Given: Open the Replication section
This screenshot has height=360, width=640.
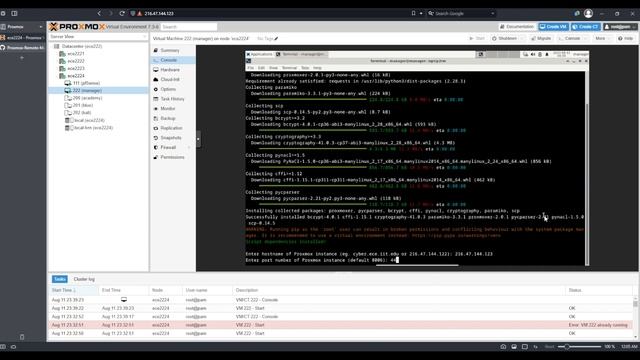Looking at the screenshot, I should click(x=171, y=128).
